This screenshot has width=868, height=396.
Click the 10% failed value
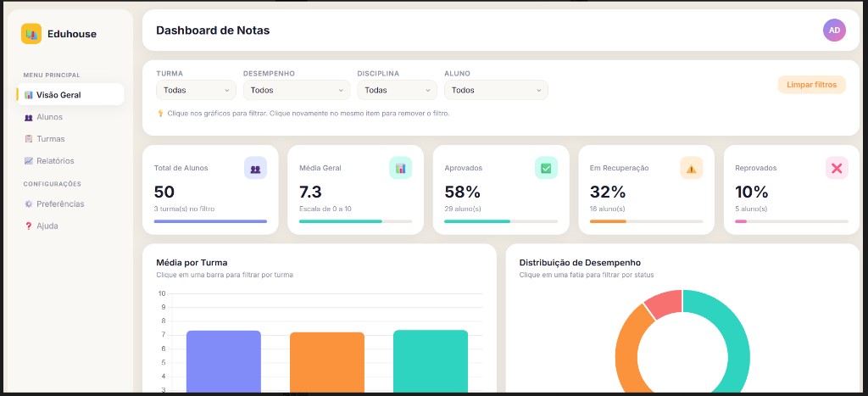pyautogui.click(x=752, y=192)
